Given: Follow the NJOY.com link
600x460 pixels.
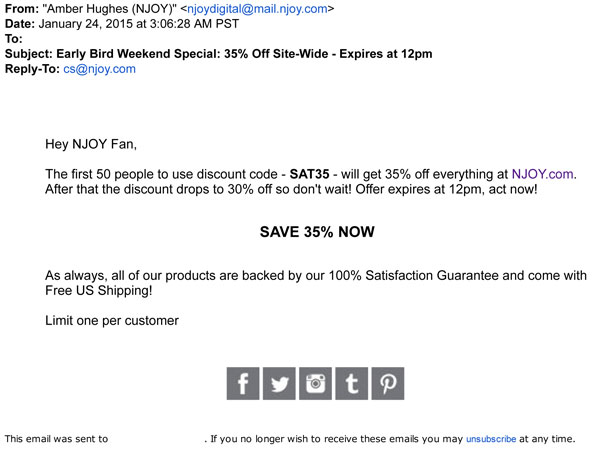Looking at the screenshot, I should (545, 174).
